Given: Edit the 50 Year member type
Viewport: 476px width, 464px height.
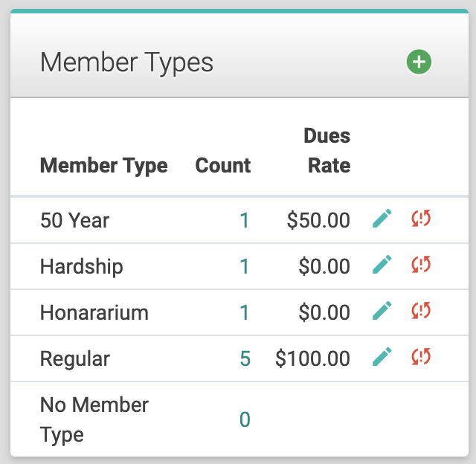Looking at the screenshot, I should 382,219.
